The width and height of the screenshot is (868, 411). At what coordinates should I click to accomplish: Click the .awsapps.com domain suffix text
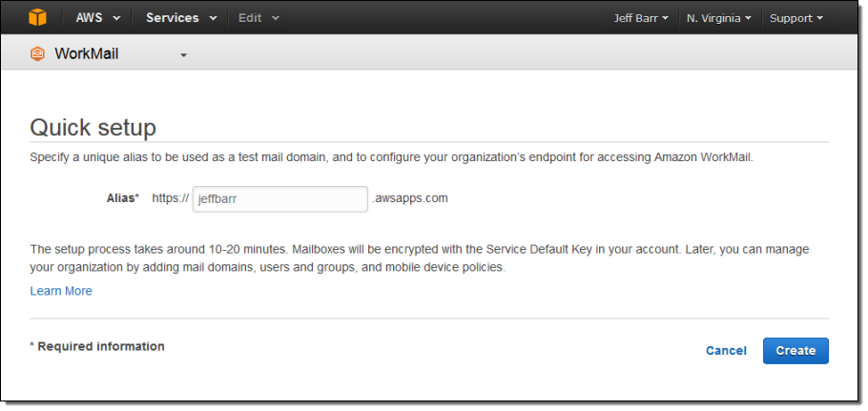click(409, 198)
